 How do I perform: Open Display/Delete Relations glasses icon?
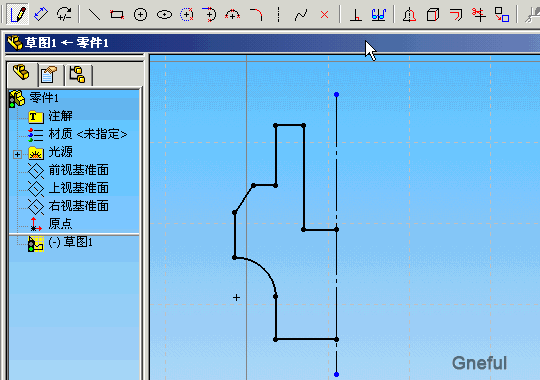(x=378, y=14)
